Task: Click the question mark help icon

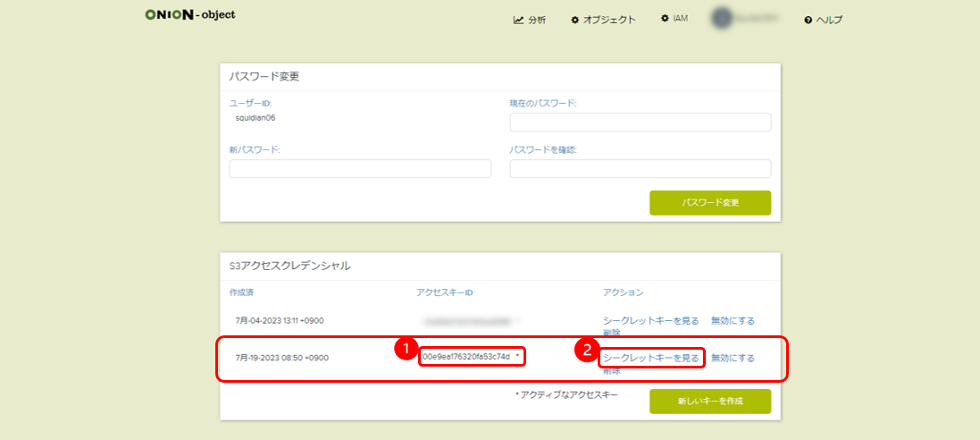Action: pos(808,20)
